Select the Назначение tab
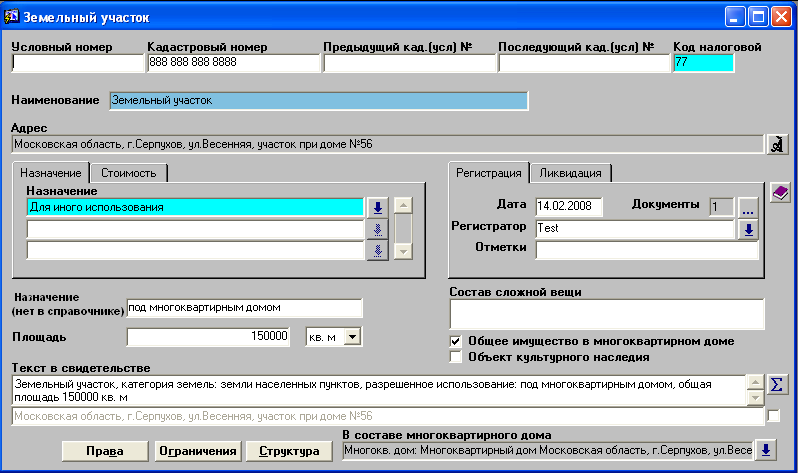The height and width of the screenshot is (473, 798). click(50, 173)
